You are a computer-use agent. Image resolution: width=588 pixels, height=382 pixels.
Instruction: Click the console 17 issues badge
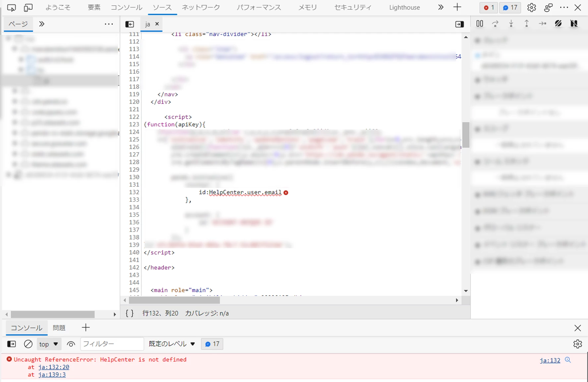click(212, 344)
